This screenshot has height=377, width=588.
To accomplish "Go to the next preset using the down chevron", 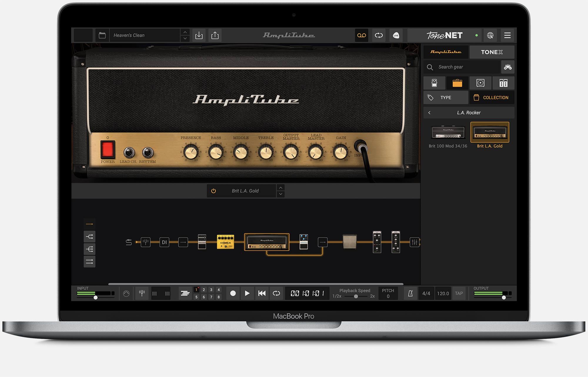I will (x=185, y=38).
